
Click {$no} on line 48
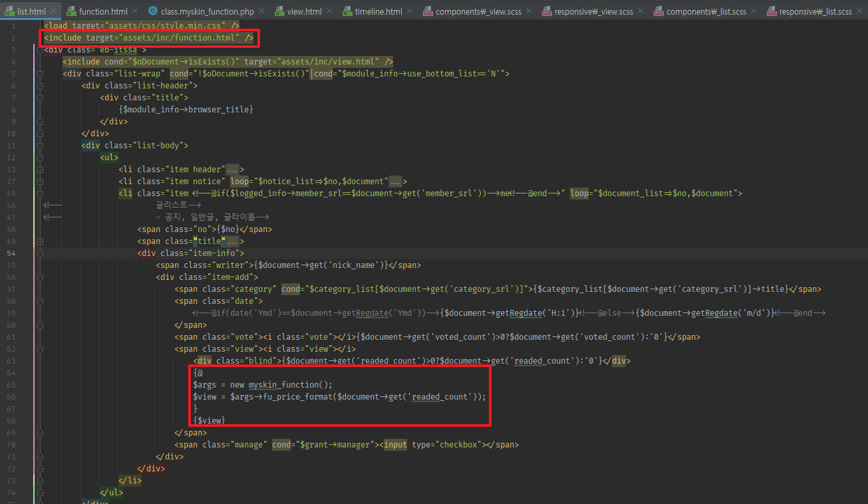coord(226,229)
